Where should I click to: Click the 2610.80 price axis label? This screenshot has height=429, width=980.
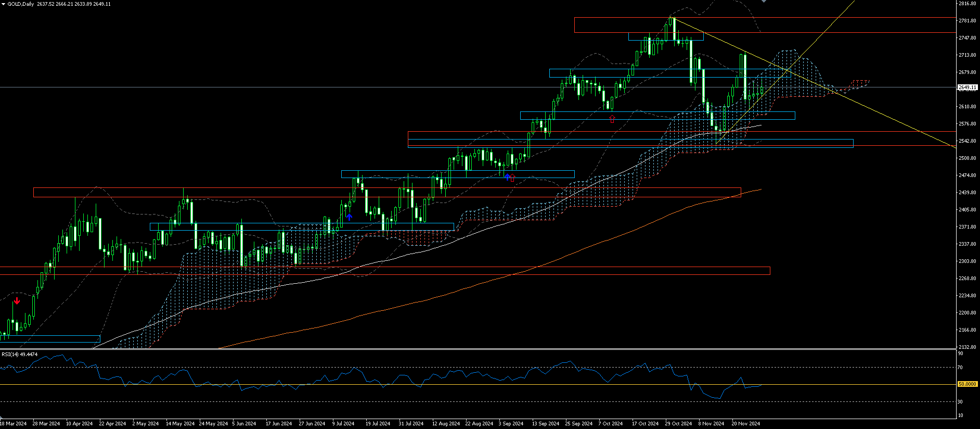coord(967,107)
